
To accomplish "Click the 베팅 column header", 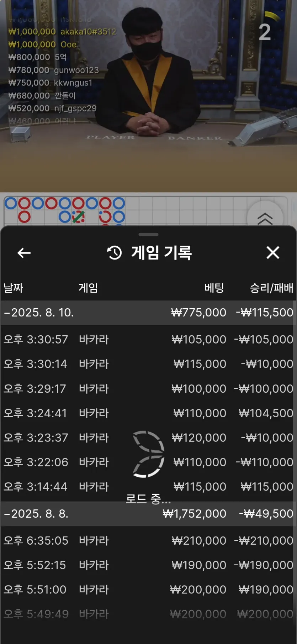I will pyautogui.click(x=214, y=288).
